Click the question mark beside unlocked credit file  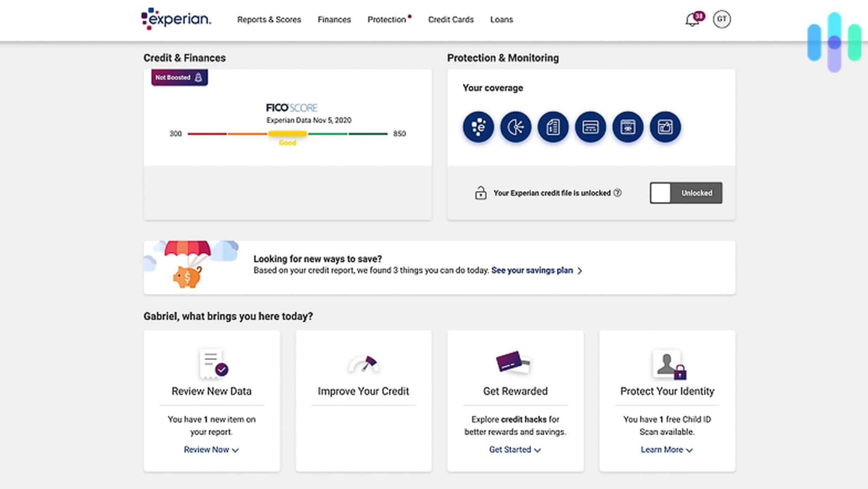coord(618,193)
